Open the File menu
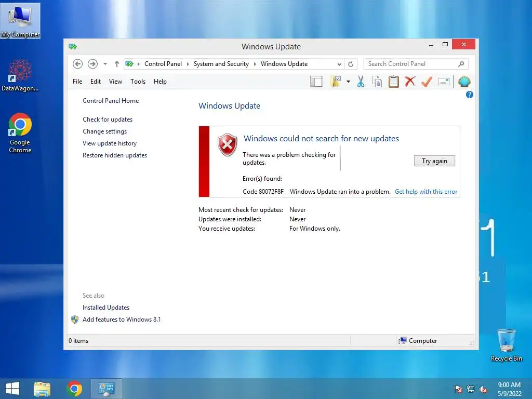Image resolution: width=532 pixels, height=399 pixels. click(x=77, y=82)
